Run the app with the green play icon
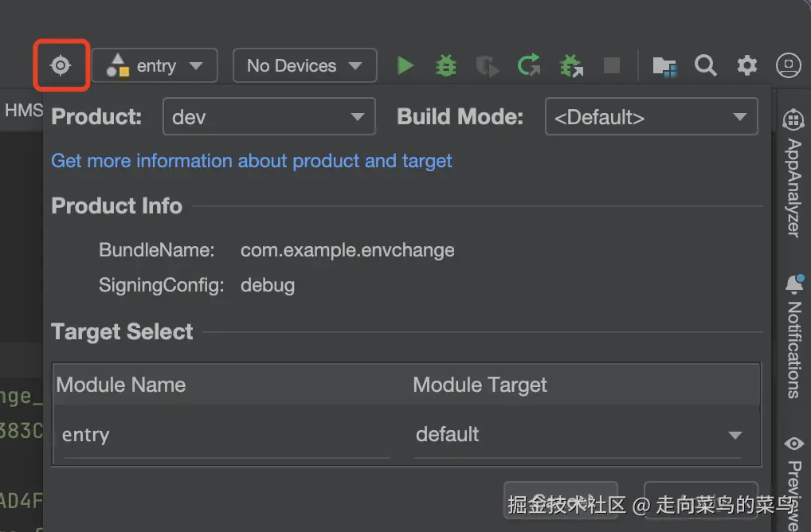 pyautogui.click(x=405, y=65)
